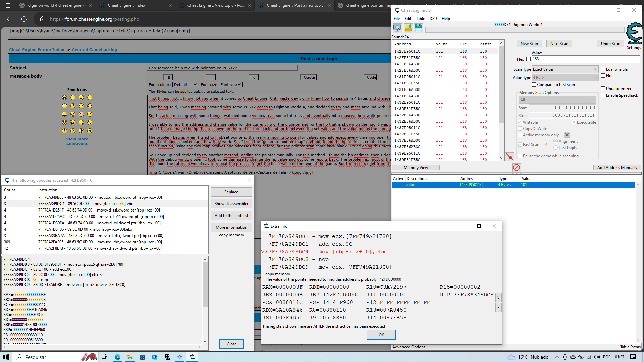This screenshot has width=644, height=362.
Task: Toggle active box for value entry
Action: (397, 185)
